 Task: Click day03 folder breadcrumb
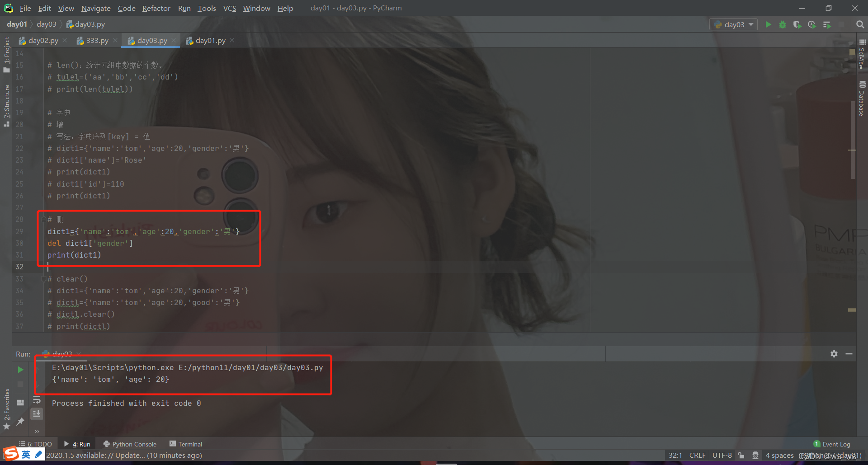pos(47,24)
